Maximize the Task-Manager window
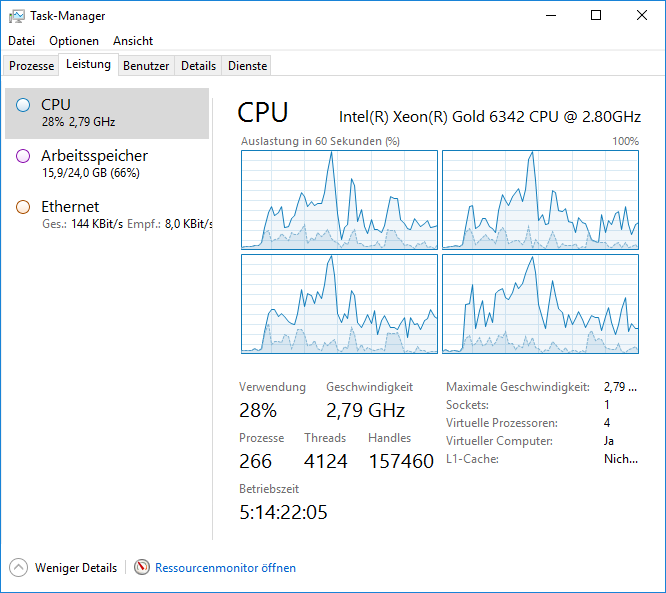Viewport: 666px width, 593px height. [x=596, y=16]
